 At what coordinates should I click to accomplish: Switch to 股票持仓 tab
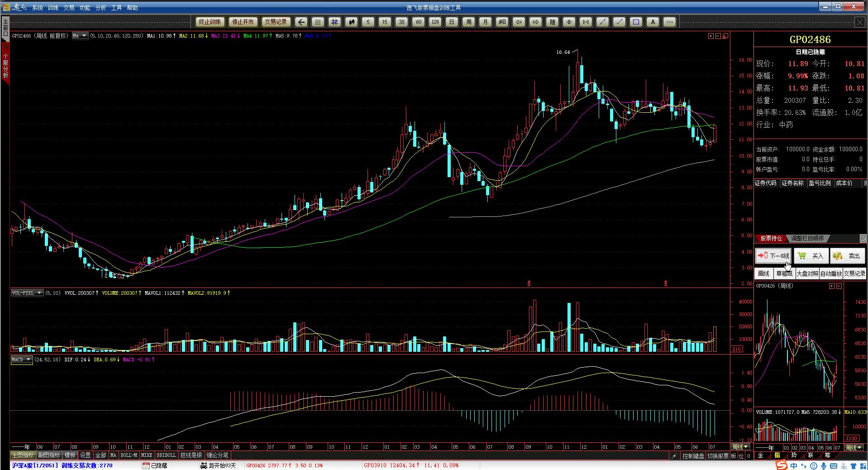771,238
